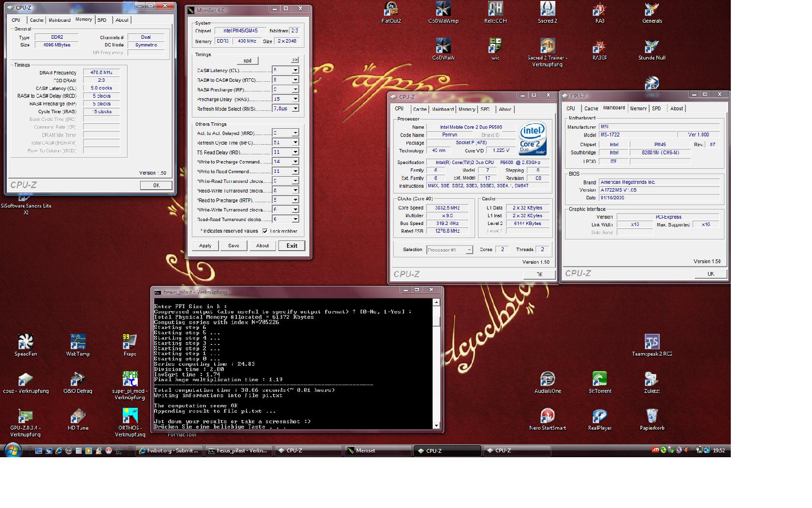
Task: Expand CAS# Latency (tCL) dropdown
Action: coord(295,70)
